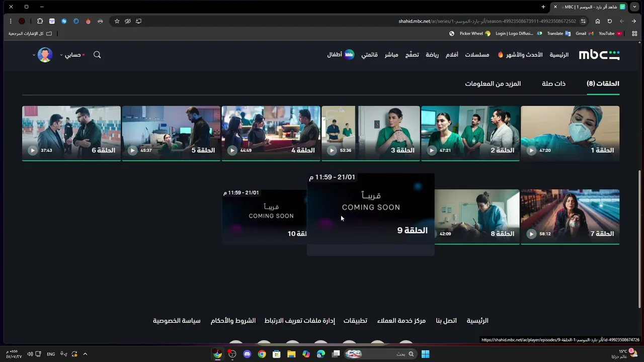This screenshot has width=644, height=362.
Task: Select the coming soon الحلقة 9 card
Action: point(371,215)
